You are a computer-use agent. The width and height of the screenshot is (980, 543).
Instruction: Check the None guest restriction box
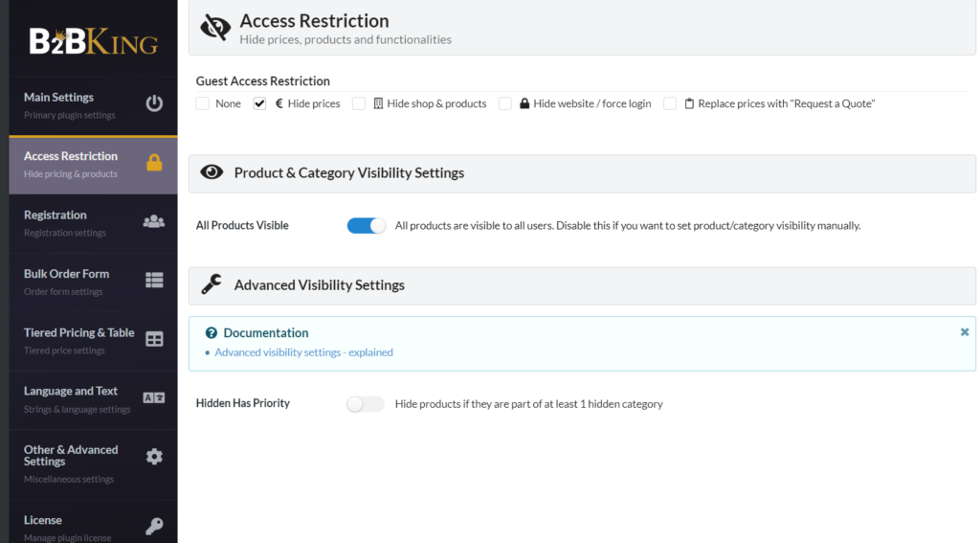coord(203,103)
